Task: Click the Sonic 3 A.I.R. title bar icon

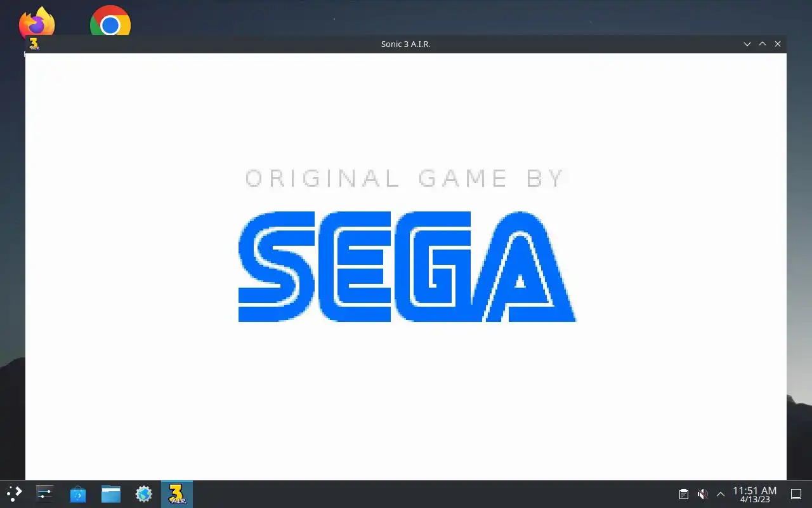Action: pos(34,44)
